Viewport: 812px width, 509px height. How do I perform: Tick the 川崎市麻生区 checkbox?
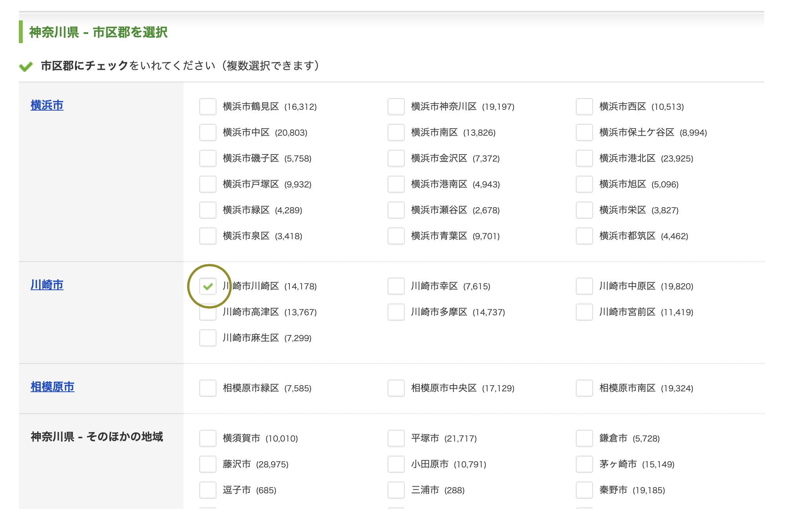click(x=208, y=338)
